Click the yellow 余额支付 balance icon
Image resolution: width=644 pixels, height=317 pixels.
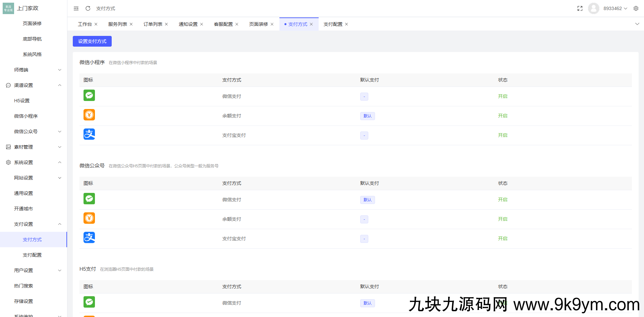[89, 115]
